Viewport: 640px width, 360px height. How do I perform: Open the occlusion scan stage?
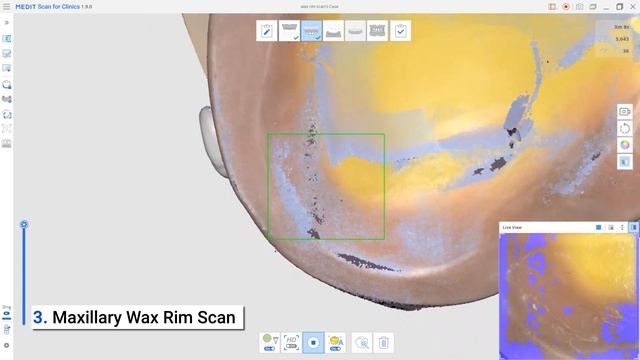(x=378, y=31)
